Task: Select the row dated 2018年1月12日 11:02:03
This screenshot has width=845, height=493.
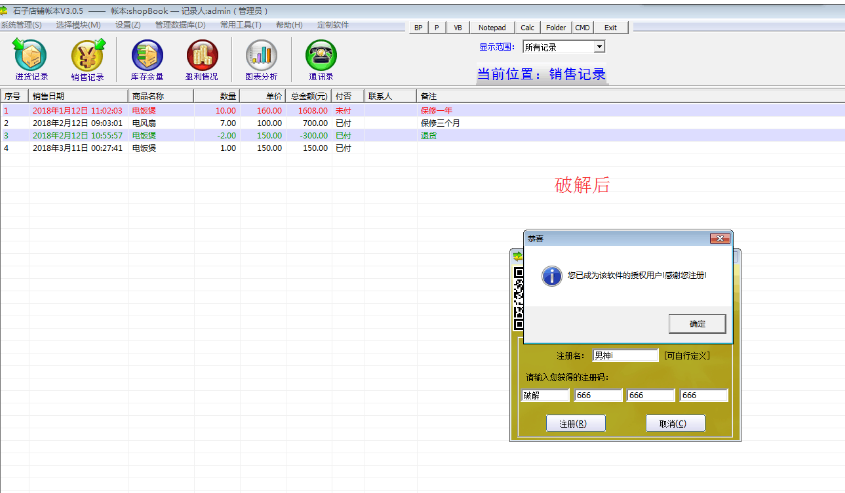Action: (422, 110)
